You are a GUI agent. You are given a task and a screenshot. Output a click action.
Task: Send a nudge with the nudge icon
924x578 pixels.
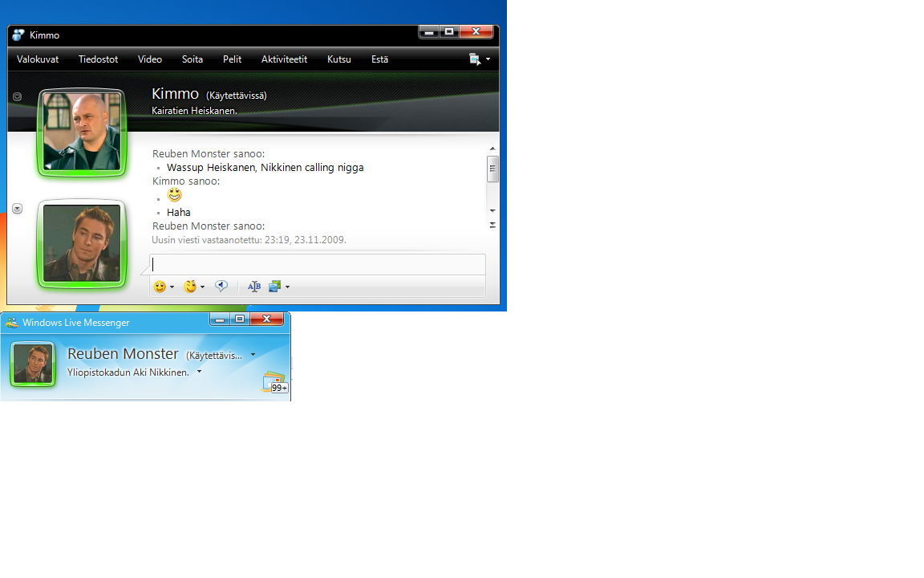(221, 287)
